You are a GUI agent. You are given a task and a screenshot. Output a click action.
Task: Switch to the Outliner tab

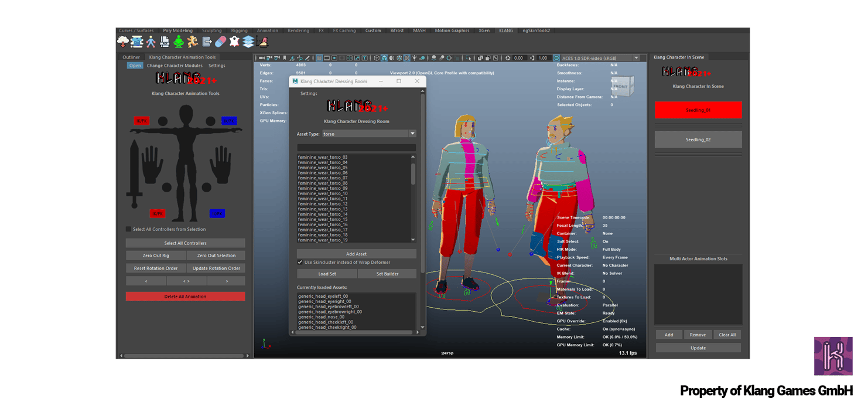pyautogui.click(x=131, y=57)
